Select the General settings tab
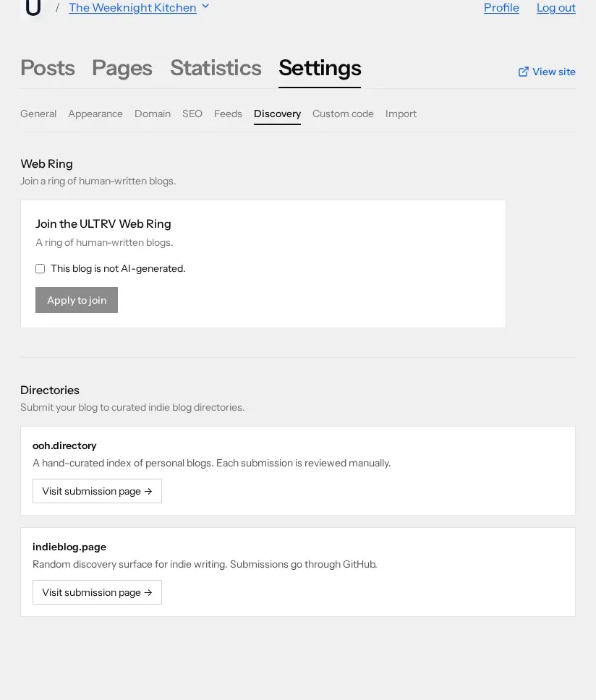The image size is (596, 700). 38,114
